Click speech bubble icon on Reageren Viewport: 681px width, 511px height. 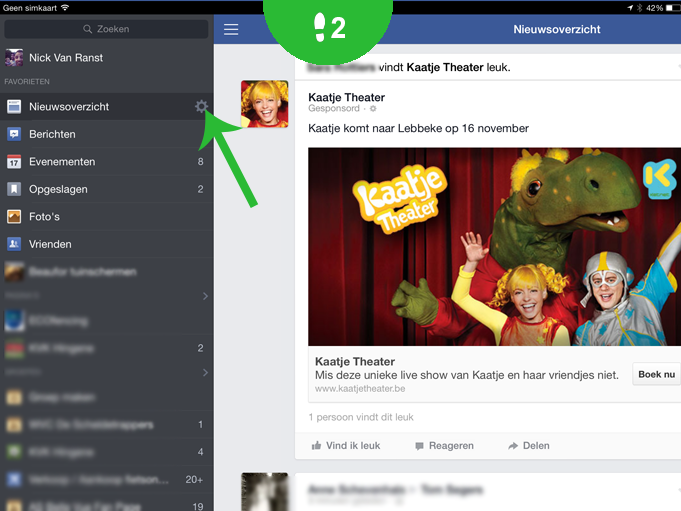[x=419, y=446]
